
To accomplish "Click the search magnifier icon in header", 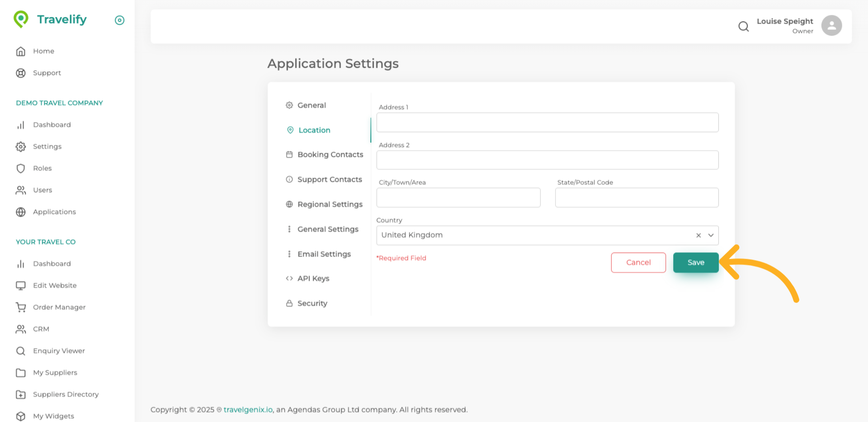I will (x=743, y=27).
